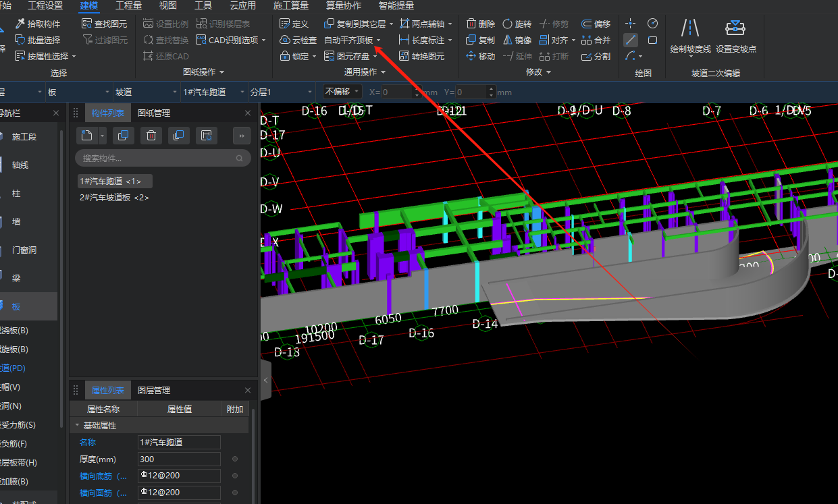Image resolution: width=838 pixels, height=504 pixels.
Task: Toggle 附加 marker for 厚度 row
Action: [235, 459]
